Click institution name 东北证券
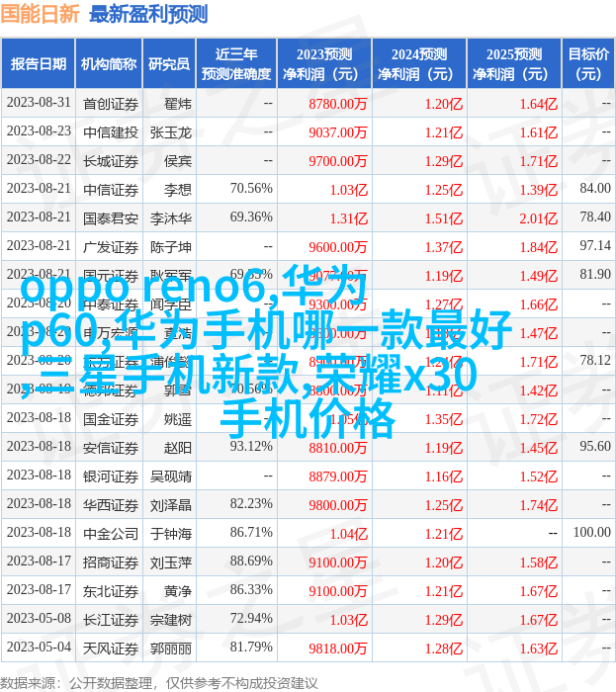The height and width of the screenshot is (692, 616). coord(111,591)
